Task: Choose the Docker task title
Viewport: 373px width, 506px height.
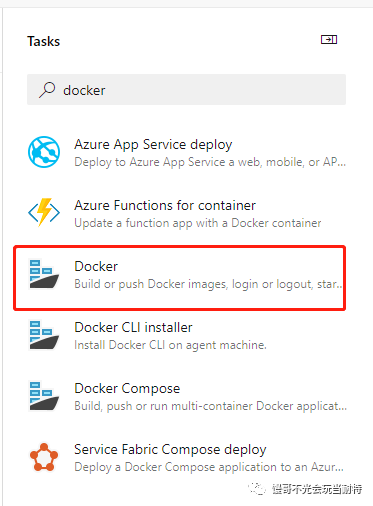Action: tap(96, 266)
